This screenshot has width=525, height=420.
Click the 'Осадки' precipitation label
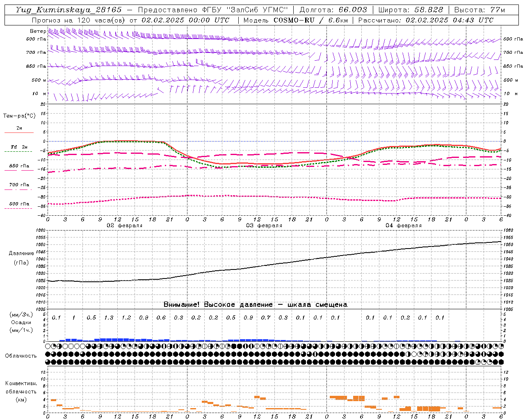21,322
